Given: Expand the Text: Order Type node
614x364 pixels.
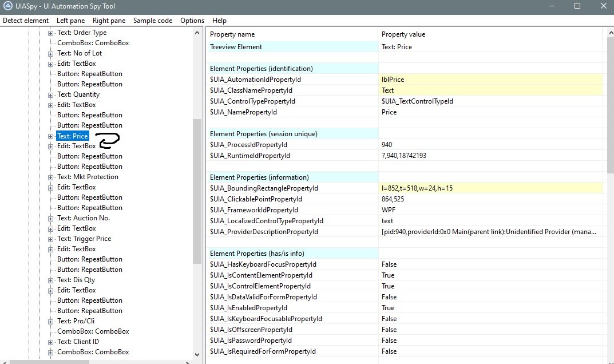Looking at the screenshot, I should (50, 33).
